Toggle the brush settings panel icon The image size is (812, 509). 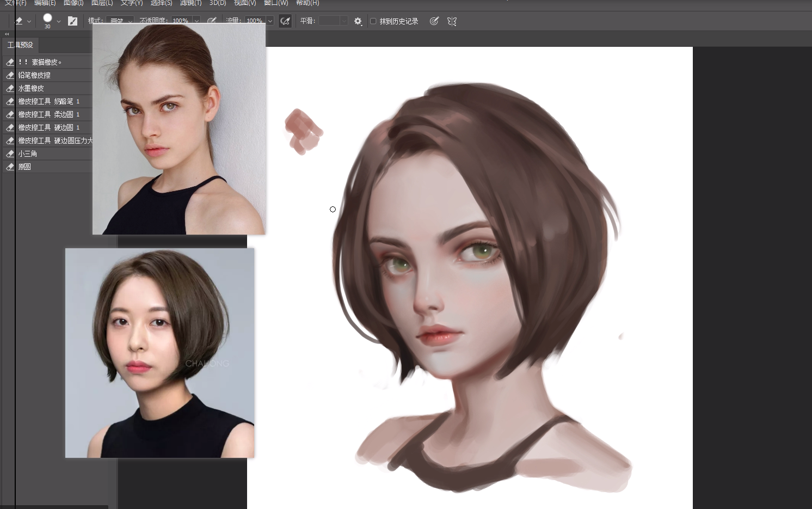coord(72,21)
